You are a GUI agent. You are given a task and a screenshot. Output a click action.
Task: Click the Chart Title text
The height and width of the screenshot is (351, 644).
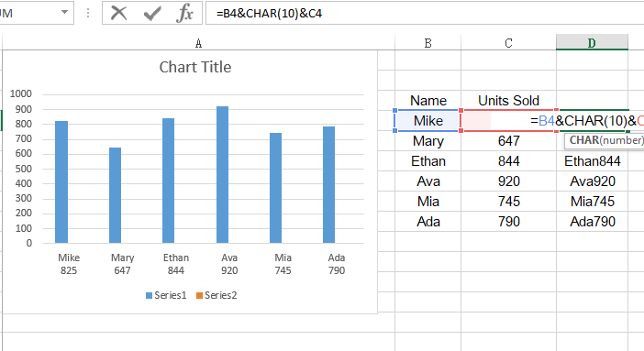point(195,67)
